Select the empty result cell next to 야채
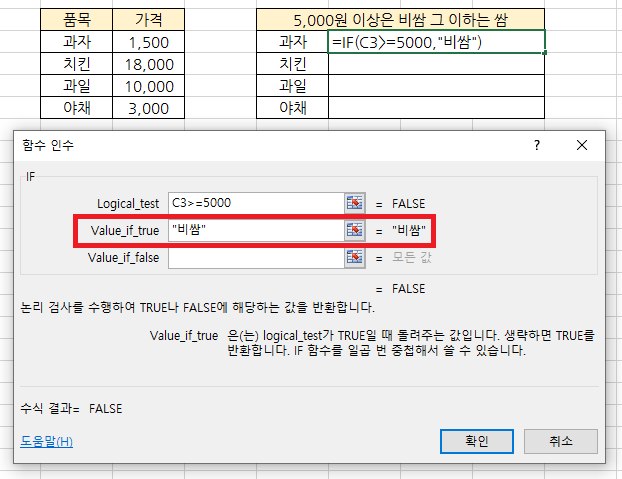 pyautogui.click(x=436, y=107)
